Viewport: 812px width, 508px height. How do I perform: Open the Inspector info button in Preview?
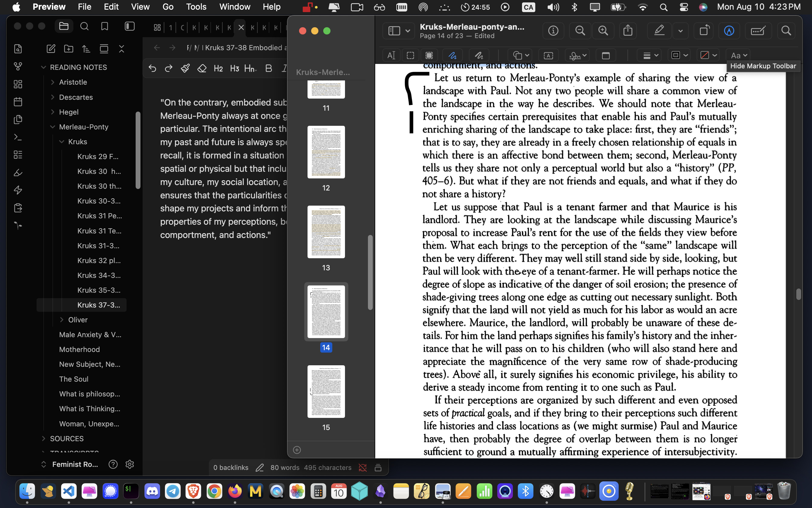point(553,31)
